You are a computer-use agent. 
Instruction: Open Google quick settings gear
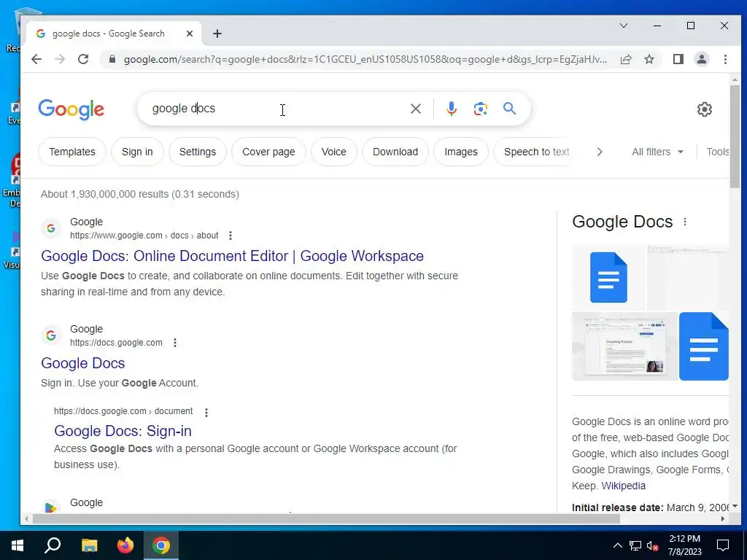pyautogui.click(x=704, y=109)
